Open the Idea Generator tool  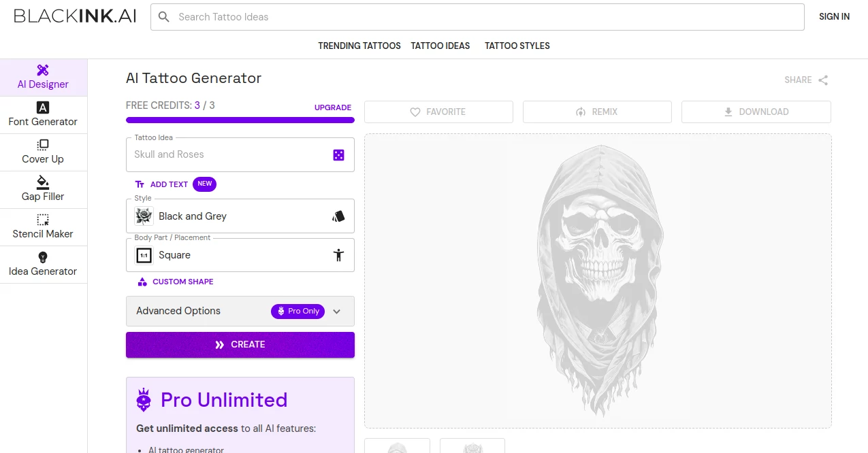click(43, 265)
